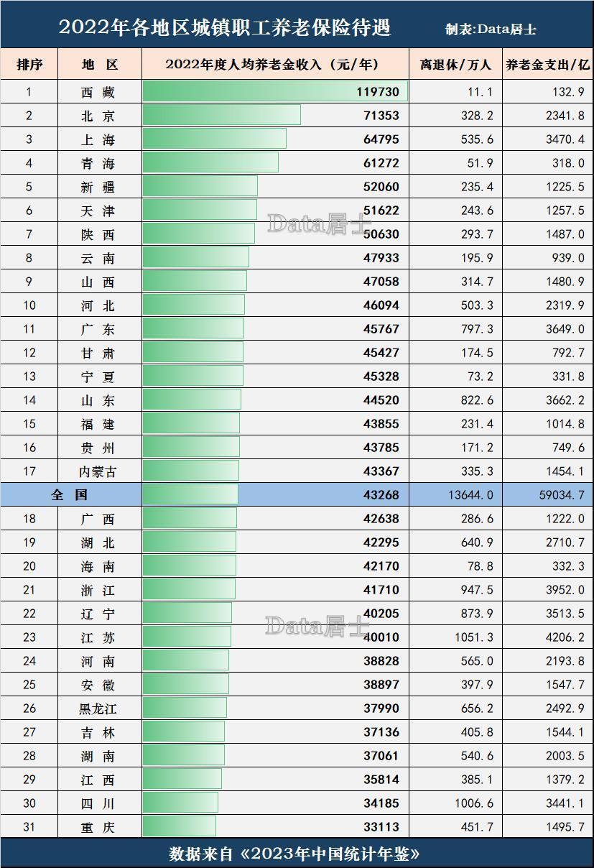Click the 辽宁 region cell
The width and height of the screenshot is (594, 868).
[99, 614]
